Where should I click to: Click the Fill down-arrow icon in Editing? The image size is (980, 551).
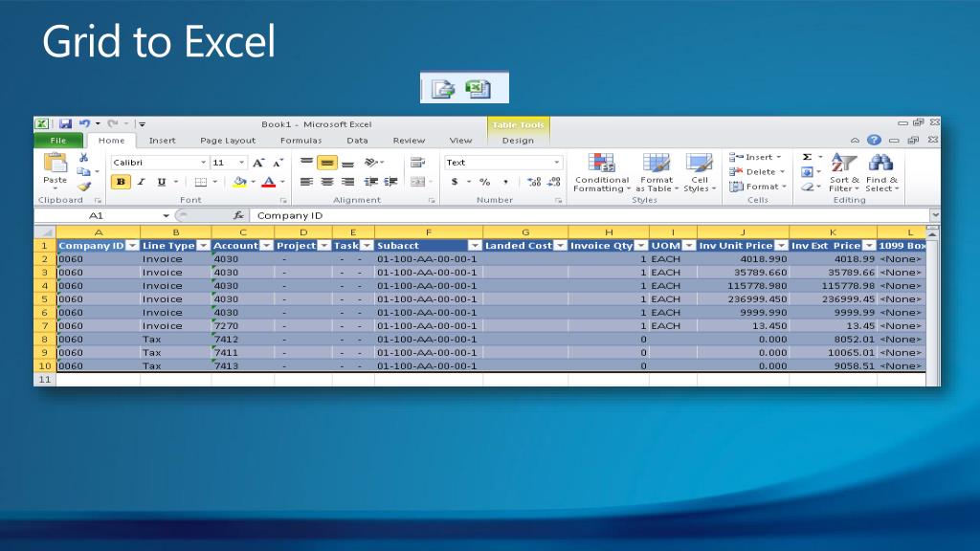coord(807,172)
